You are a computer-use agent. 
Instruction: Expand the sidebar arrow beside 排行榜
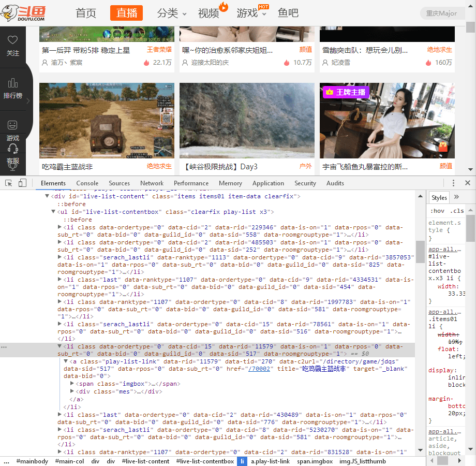[x=28, y=100]
